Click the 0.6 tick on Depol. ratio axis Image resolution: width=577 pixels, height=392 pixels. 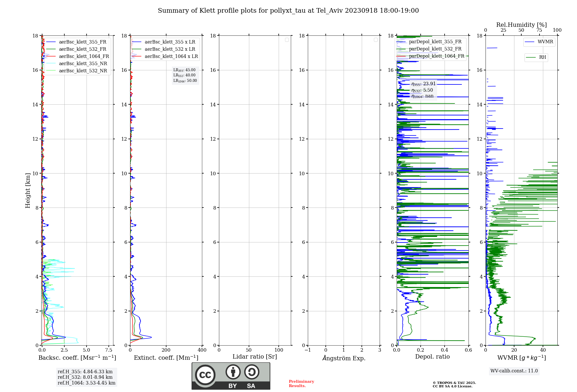click(x=469, y=350)
